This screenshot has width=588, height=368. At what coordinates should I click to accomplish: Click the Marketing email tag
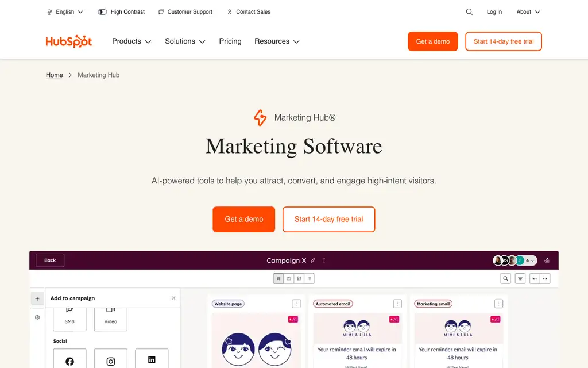[433, 304]
